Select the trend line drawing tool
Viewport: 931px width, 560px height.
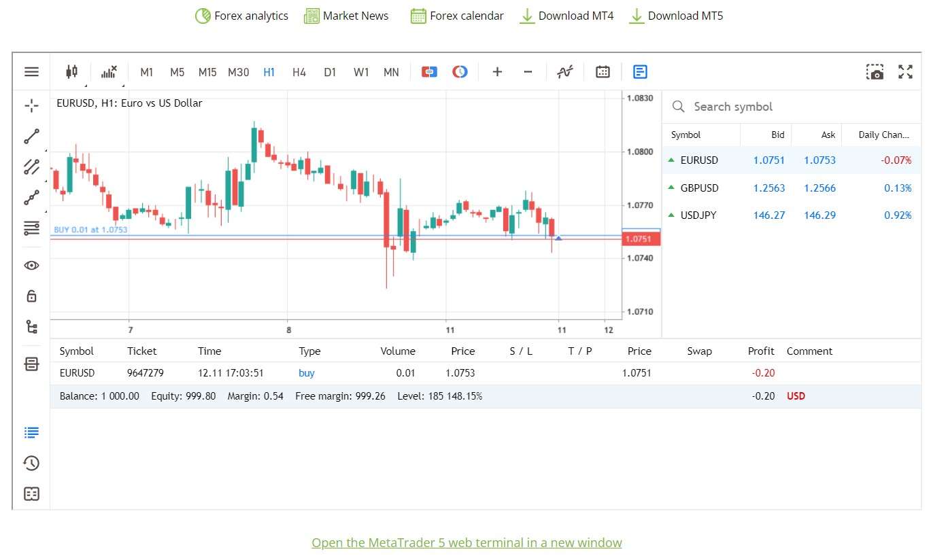coord(31,137)
